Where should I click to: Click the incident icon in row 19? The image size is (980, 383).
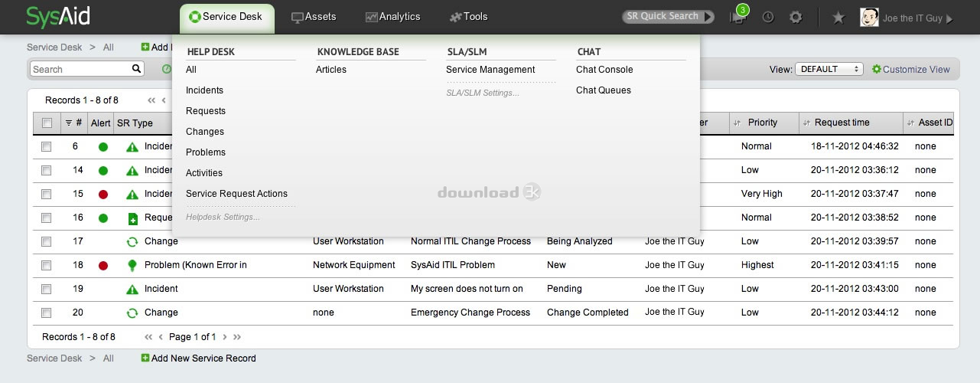coord(132,290)
